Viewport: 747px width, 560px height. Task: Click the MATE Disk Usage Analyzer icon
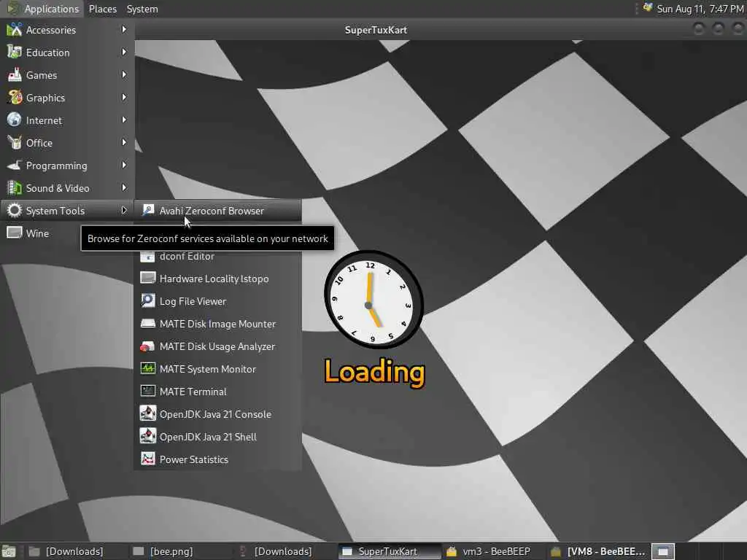pyautogui.click(x=148, y=346)
